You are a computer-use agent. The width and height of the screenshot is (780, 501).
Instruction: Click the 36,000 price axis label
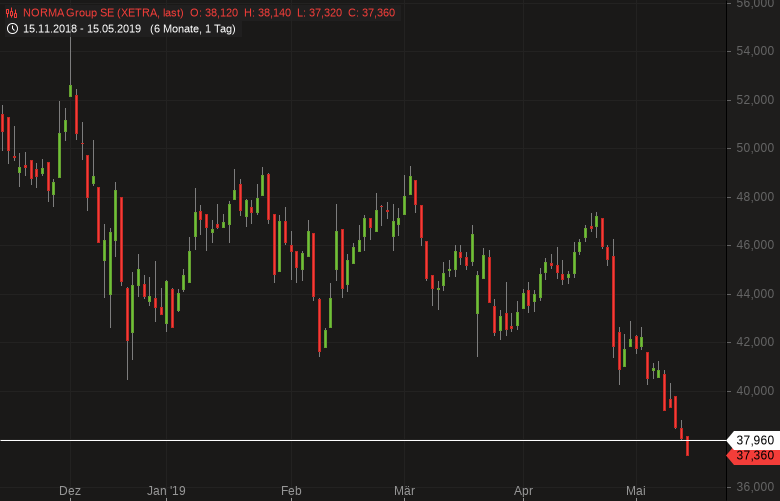pos(755,488)
